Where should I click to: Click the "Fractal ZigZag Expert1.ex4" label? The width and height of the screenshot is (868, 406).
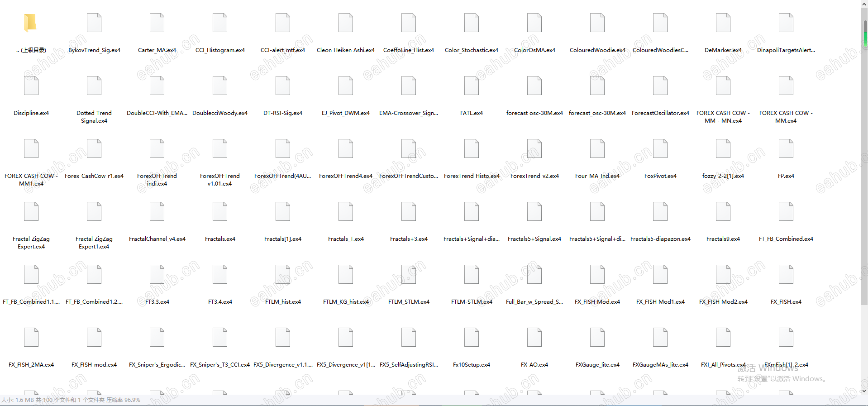[94, 243]
